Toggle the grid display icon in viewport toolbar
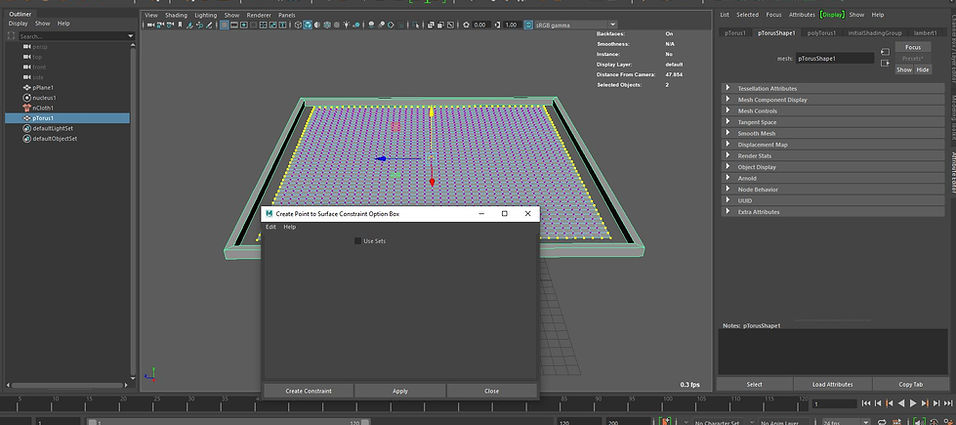 [x=224, y=25]
